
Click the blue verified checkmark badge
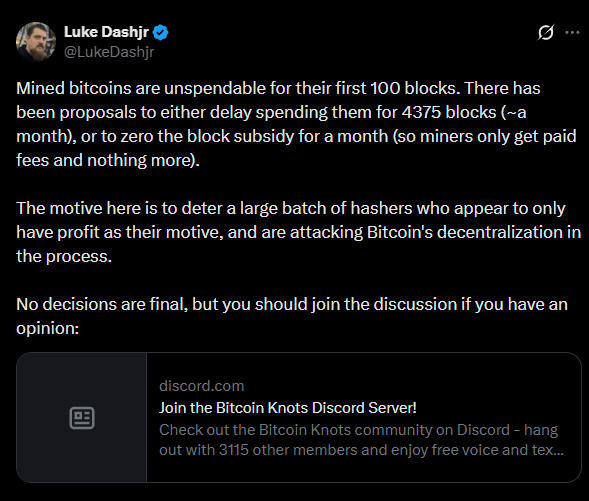pos(161,33)
